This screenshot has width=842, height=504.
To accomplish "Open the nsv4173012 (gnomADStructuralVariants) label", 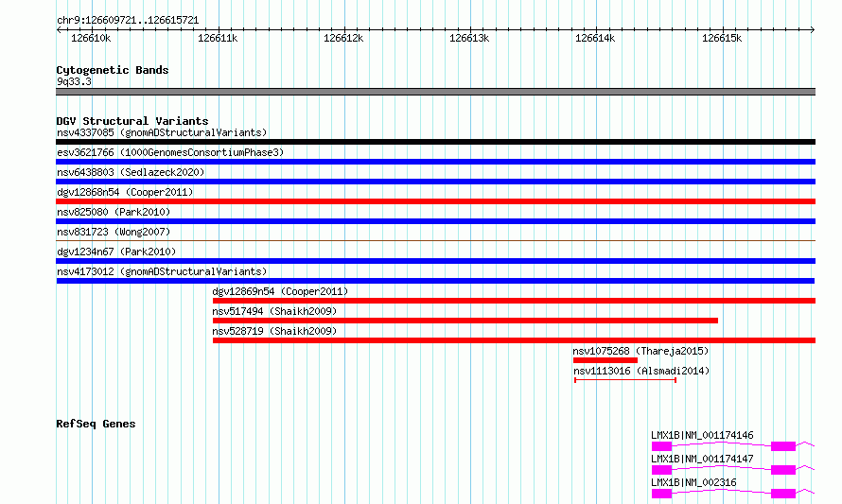I will (162, 271).
